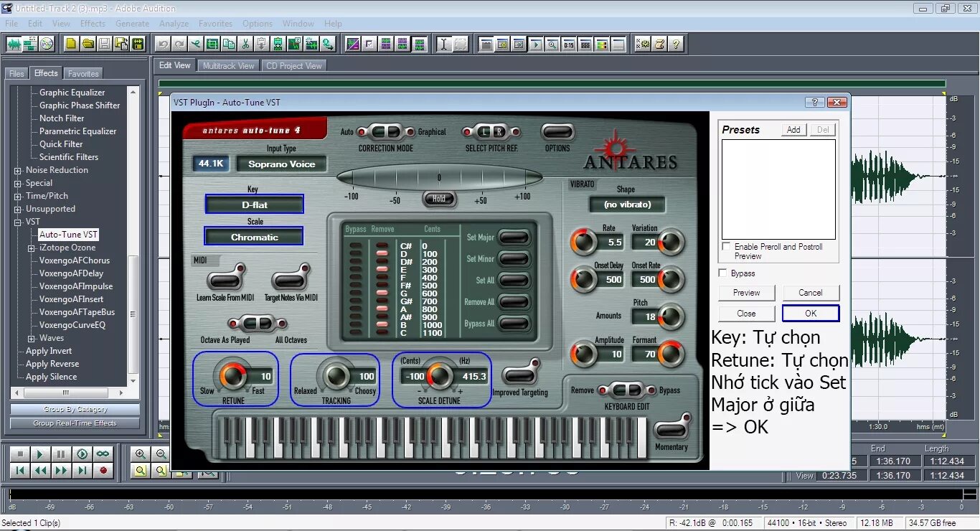
Task: Zoom out horizontally magnifier icon
Action: click(161, 454)
